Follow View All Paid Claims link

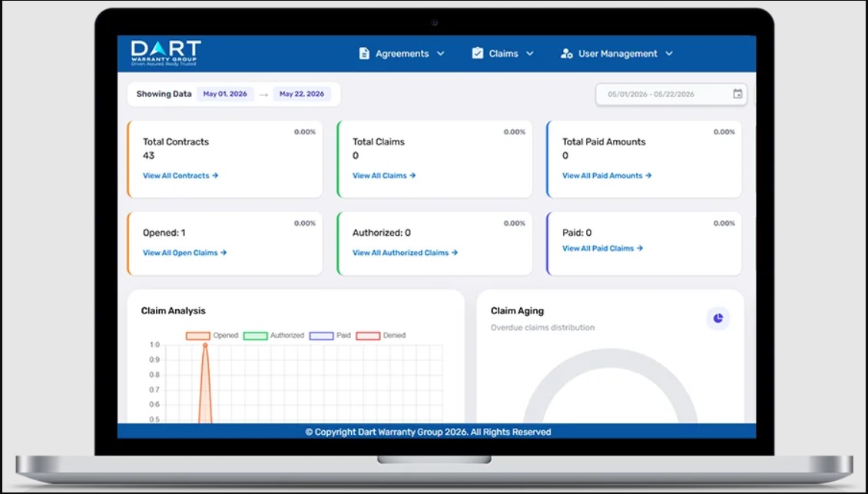pos(602,249)
